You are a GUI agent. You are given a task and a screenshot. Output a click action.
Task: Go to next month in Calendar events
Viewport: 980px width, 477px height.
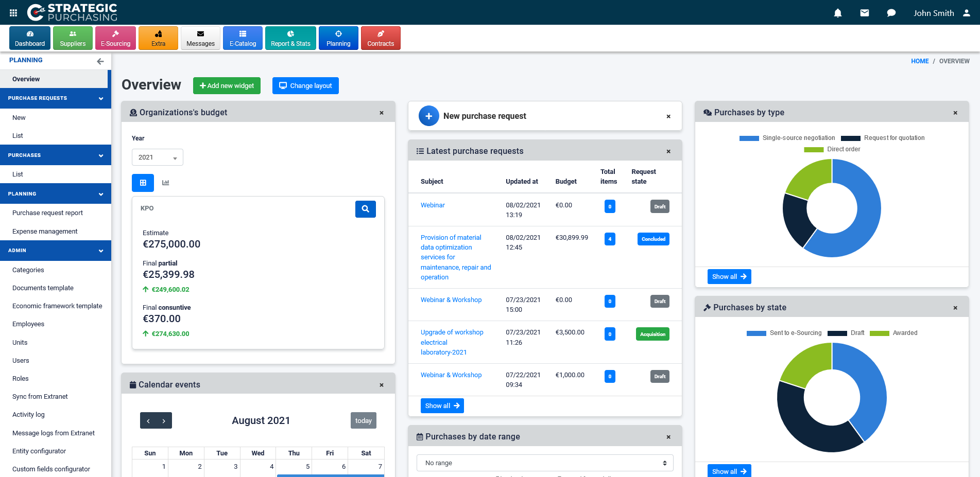[164, 420]
